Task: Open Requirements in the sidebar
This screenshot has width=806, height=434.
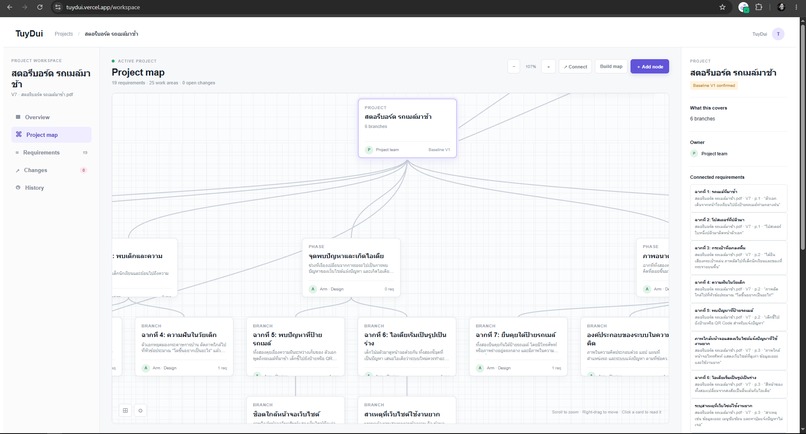Action: click(51, 153)
